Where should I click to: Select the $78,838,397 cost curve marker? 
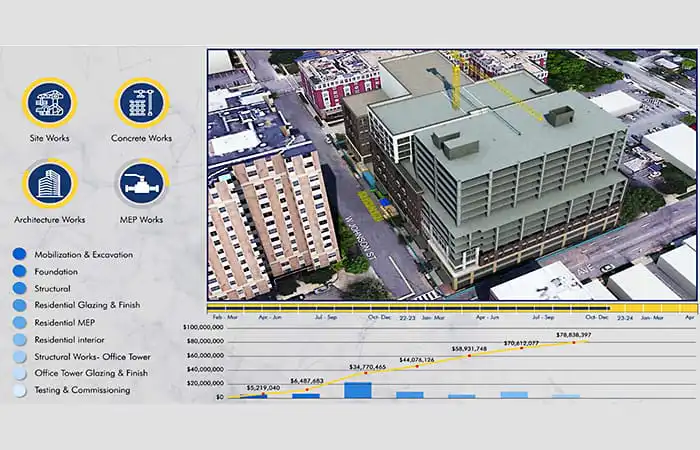tap(574, 342)
